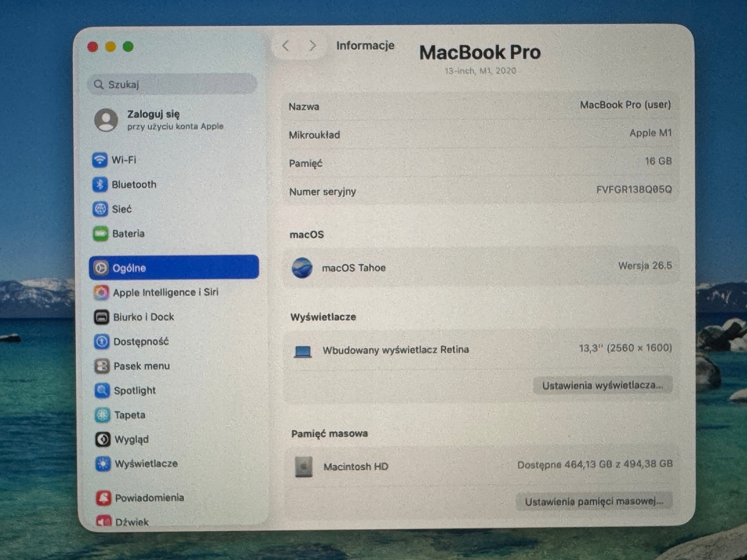Click the "Pamięć masowa" section heading

330,434
